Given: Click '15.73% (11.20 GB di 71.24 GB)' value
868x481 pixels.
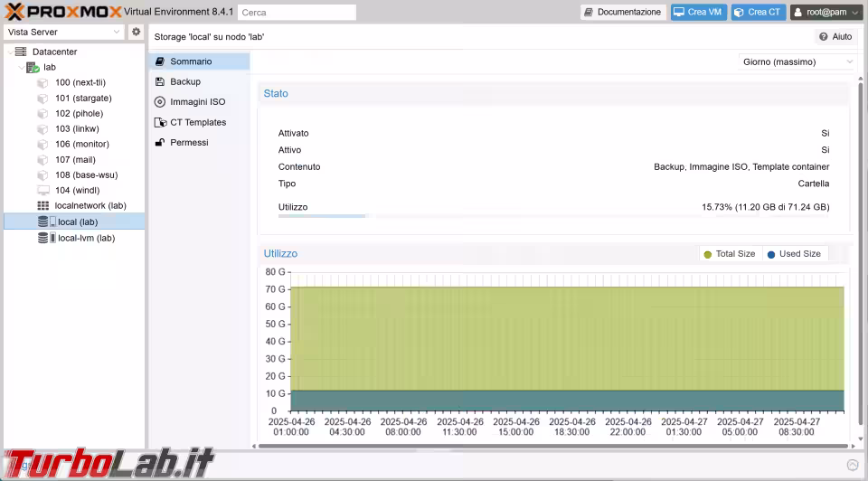Looking at the screenshot, I should 766,207.
